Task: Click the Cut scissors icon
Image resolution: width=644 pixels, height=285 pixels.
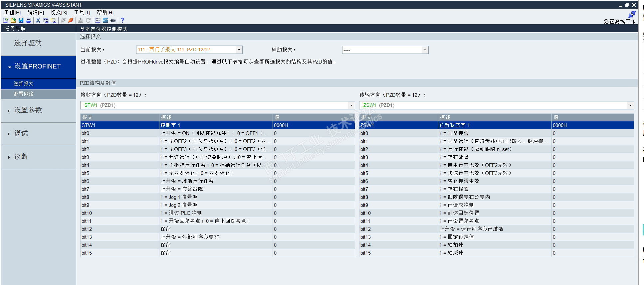Action: coord(38,20)
